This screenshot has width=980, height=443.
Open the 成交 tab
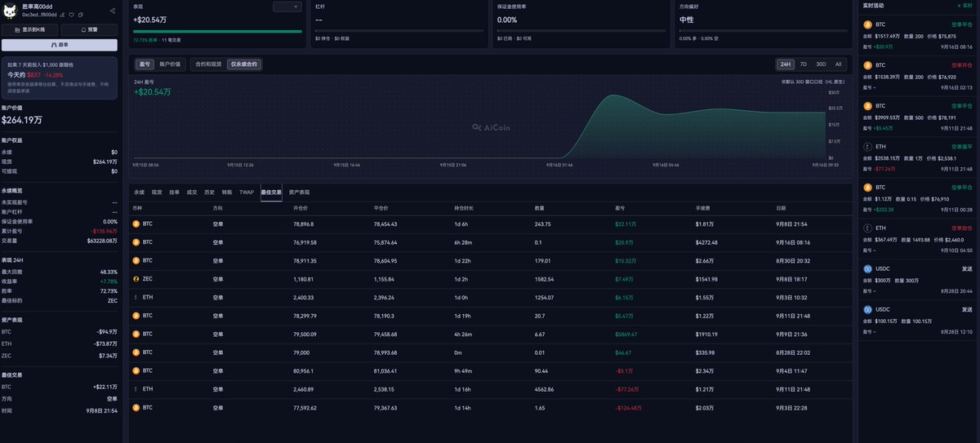[x=192, y=193]
